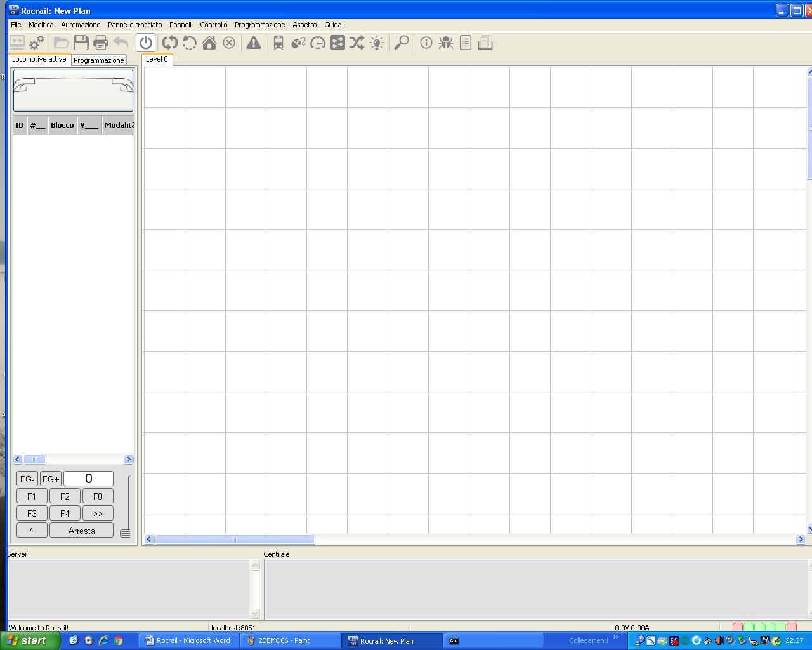Click the vertical speed slider handle
Image resolution: width=812 pixels, height=650 pixels.
coord(125,533)
